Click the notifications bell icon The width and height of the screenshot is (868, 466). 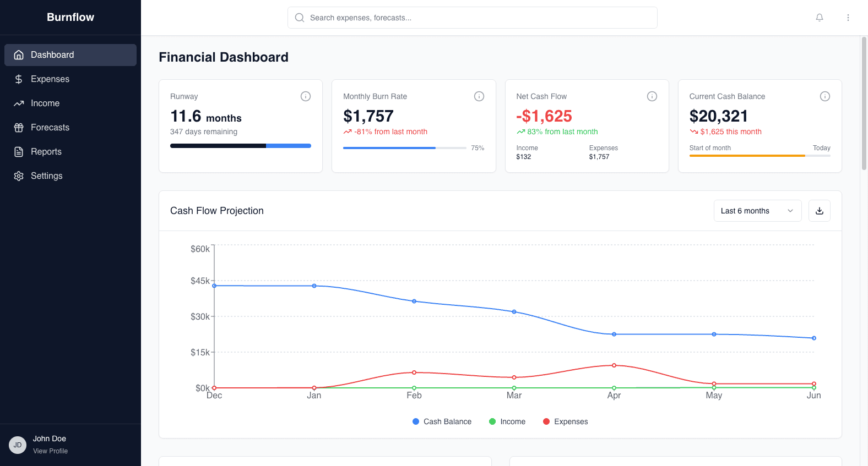point(820,18)
